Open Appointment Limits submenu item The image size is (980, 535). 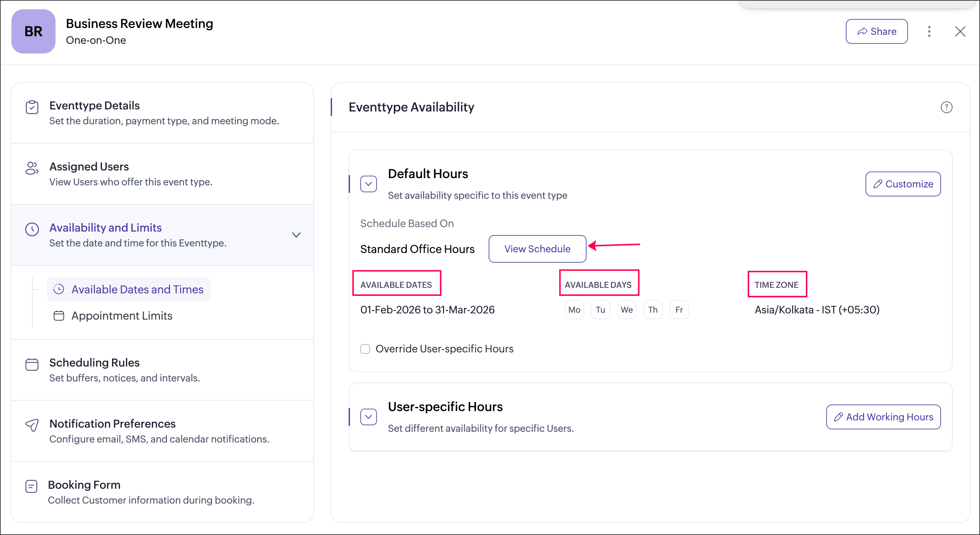121,316
